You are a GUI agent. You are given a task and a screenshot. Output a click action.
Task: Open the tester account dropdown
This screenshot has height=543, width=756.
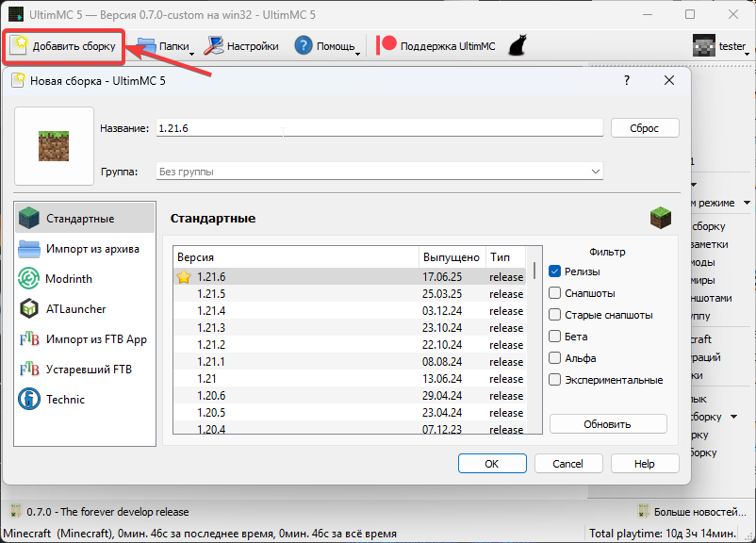pos(748,54)
